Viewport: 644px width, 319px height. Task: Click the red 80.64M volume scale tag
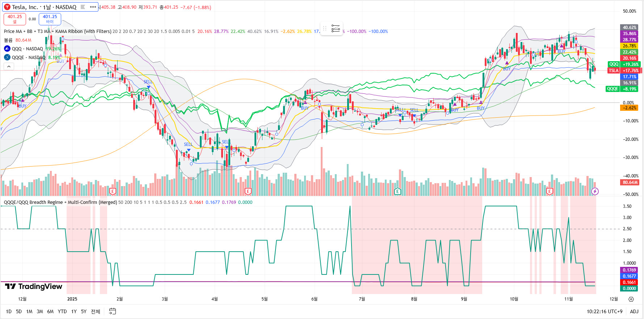click(x=630, y=182)
